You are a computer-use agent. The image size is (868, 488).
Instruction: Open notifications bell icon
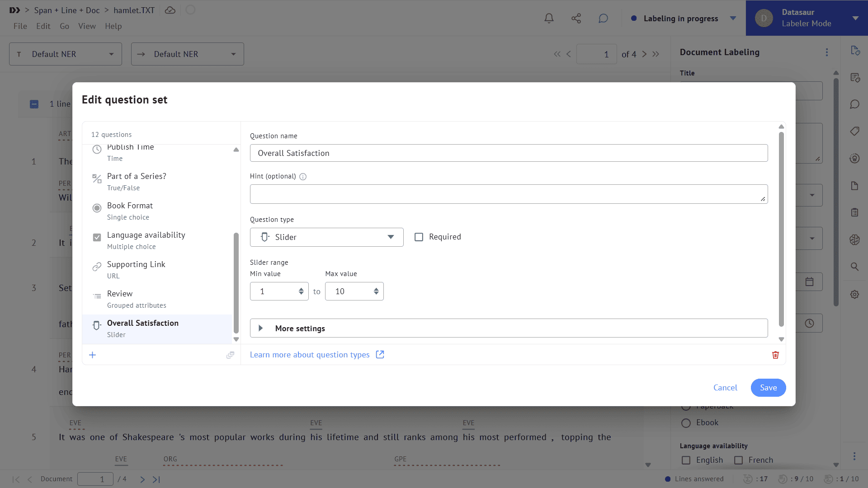point(549,19)
